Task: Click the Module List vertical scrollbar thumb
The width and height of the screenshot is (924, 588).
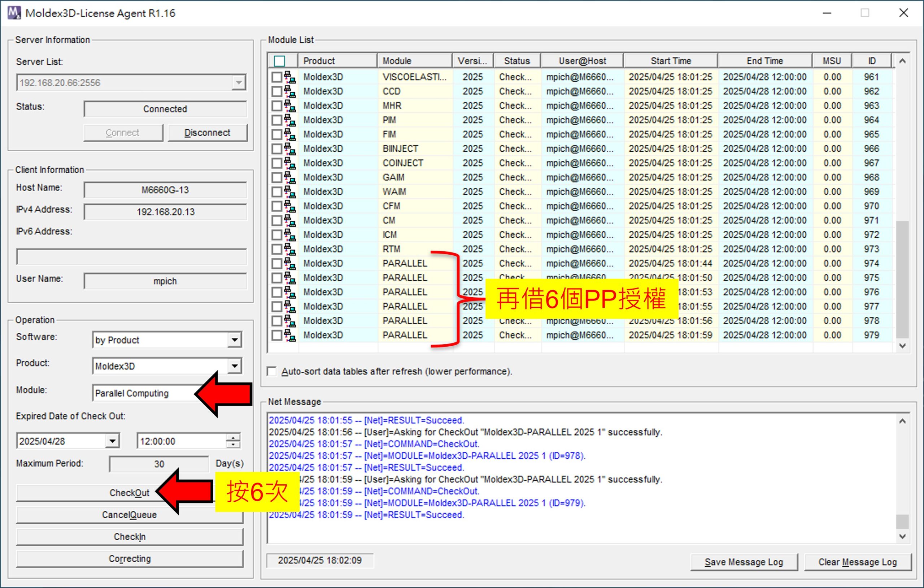Action: click(902, 279)
